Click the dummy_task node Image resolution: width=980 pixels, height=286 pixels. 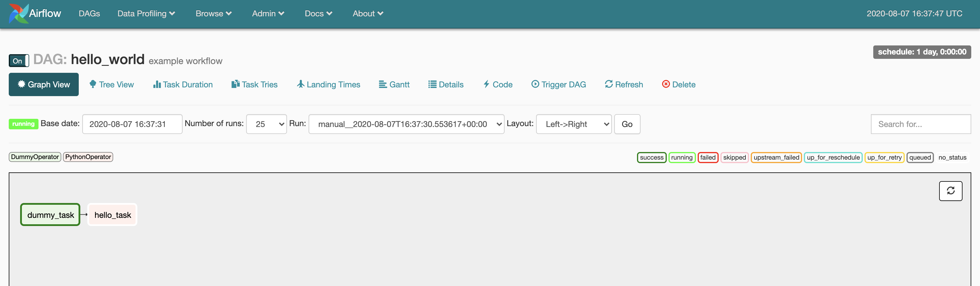click(x=50, y=214)
